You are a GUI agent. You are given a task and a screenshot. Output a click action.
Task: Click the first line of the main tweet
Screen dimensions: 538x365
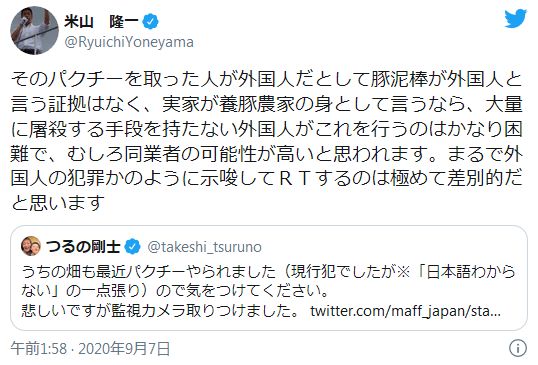pyautogui.click(x=267, y=80)
